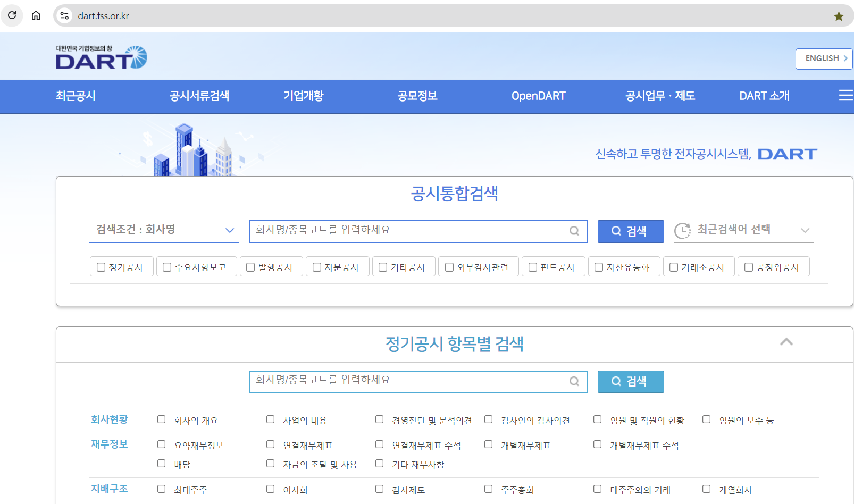854x504 pixels.
Task: Toggle 임원 및 직원의 현황 checkbox
Action: point(598,419)
